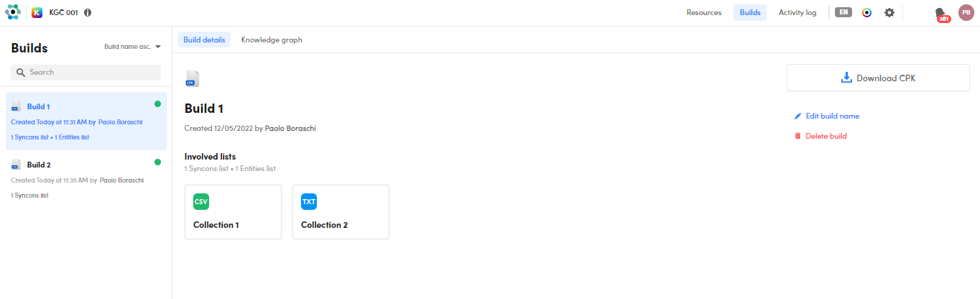Click the app logo in the top-left corner
Screen dimensions: 980x299
click(x=12, y=12)
